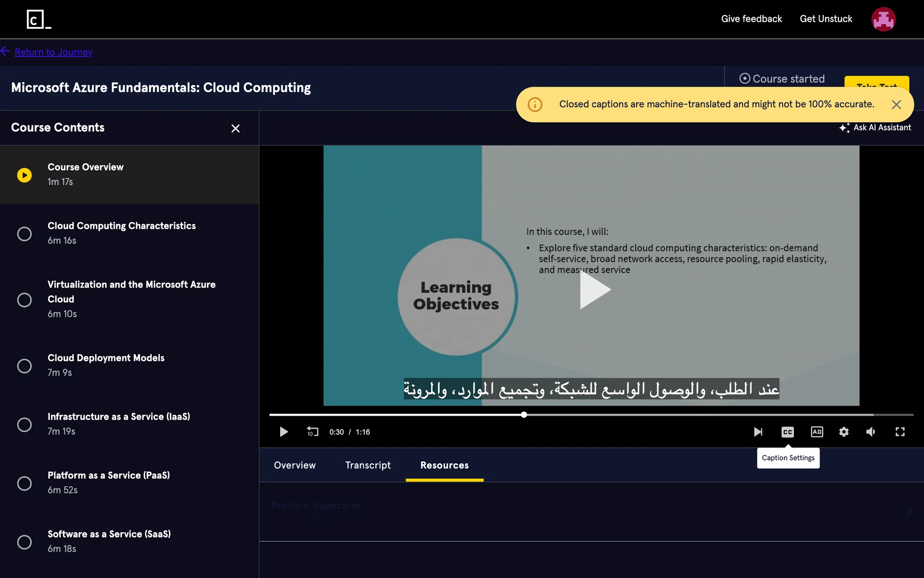Click the user avatar icon
This screenshot has height=578, width=924.
pyautogui.click(x=883, y=19)
